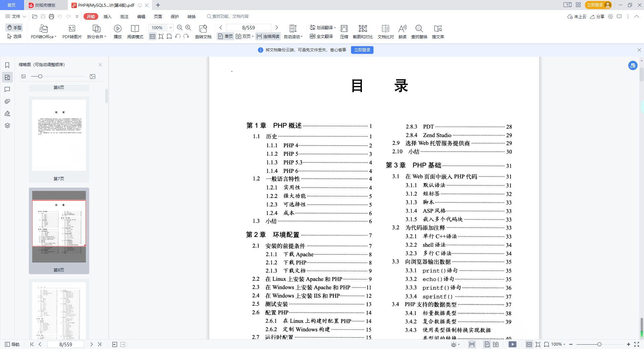This screenshot has width=644, height=349.
Task: Open 阅读模式 reading mode
Action: [x=135, y=29]
